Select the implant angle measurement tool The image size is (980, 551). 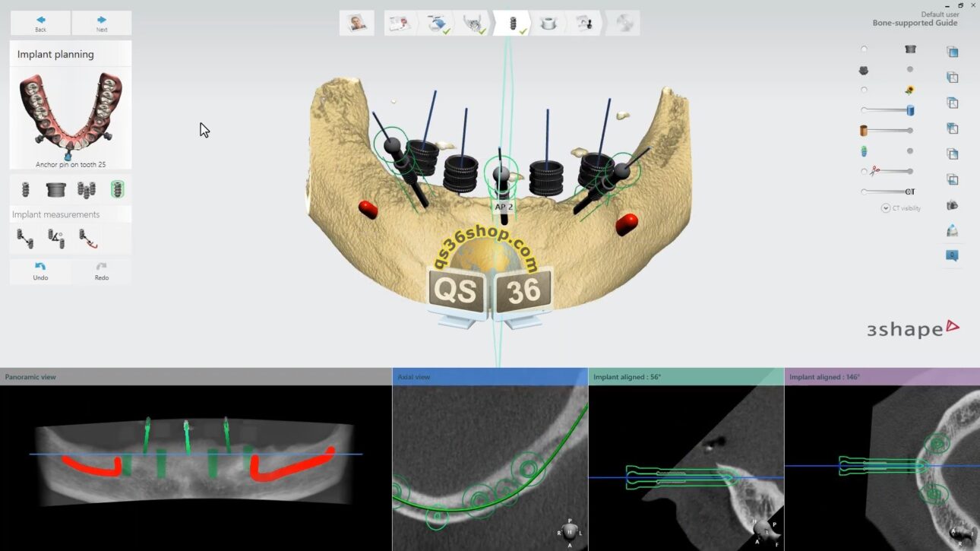click(55, 238)
